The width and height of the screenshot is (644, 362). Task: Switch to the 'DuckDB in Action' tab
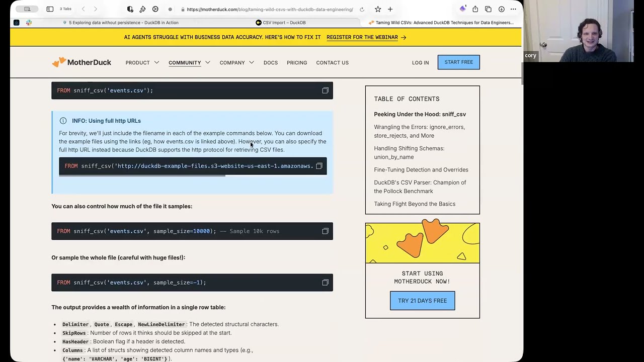[x=120, y=23]
